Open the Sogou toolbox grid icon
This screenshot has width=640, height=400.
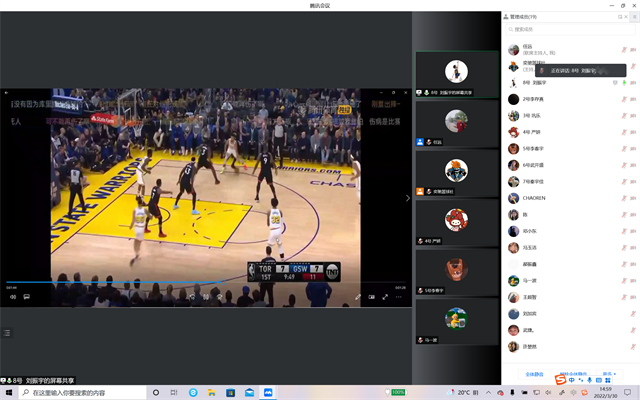click(x=608, y=380)
